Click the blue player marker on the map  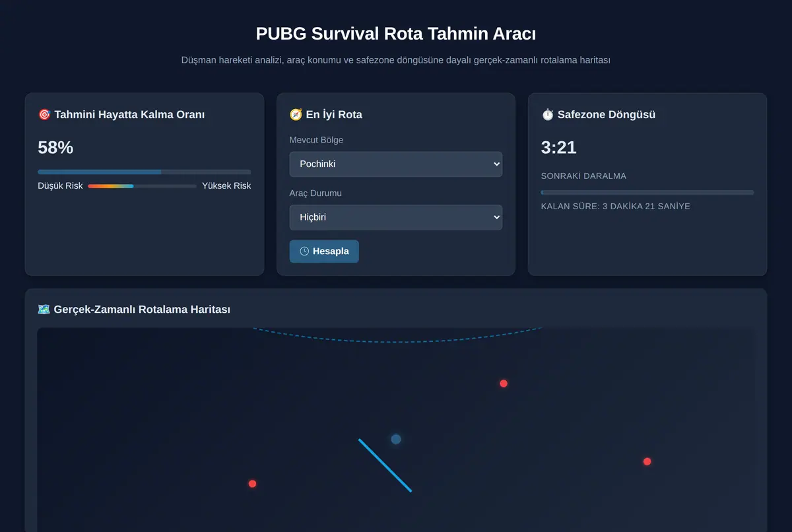(396, 439)
